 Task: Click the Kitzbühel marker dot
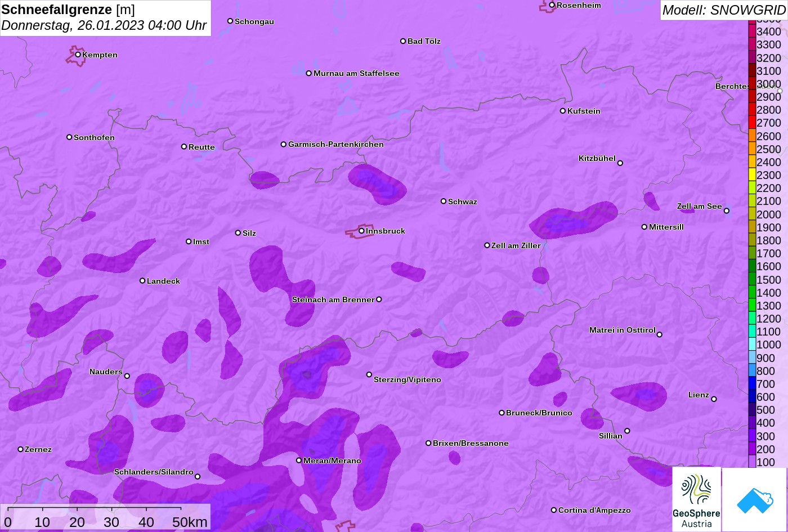[620, 163]
